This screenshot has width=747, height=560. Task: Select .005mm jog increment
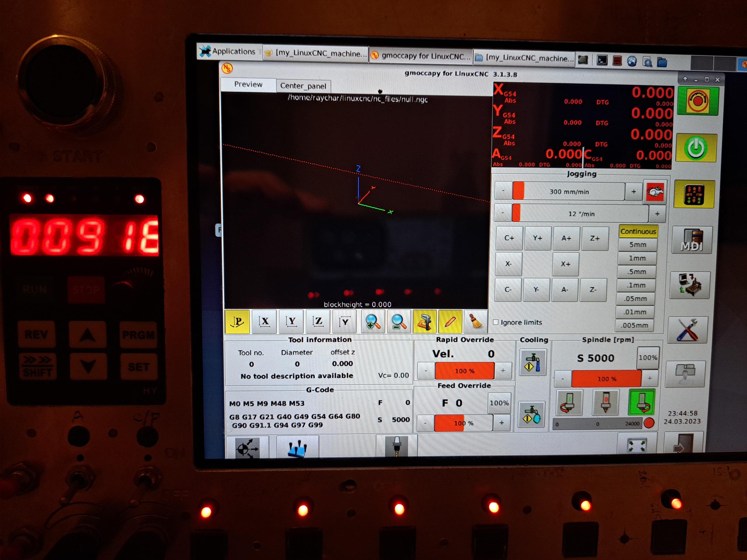tap(634, 326)
